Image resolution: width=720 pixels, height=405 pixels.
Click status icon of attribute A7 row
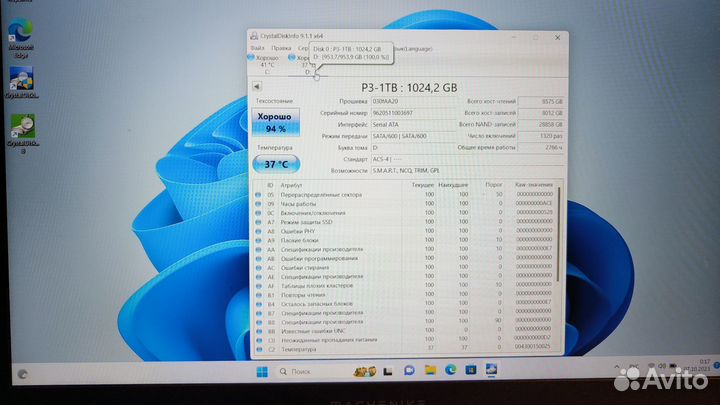pos(258,222)
